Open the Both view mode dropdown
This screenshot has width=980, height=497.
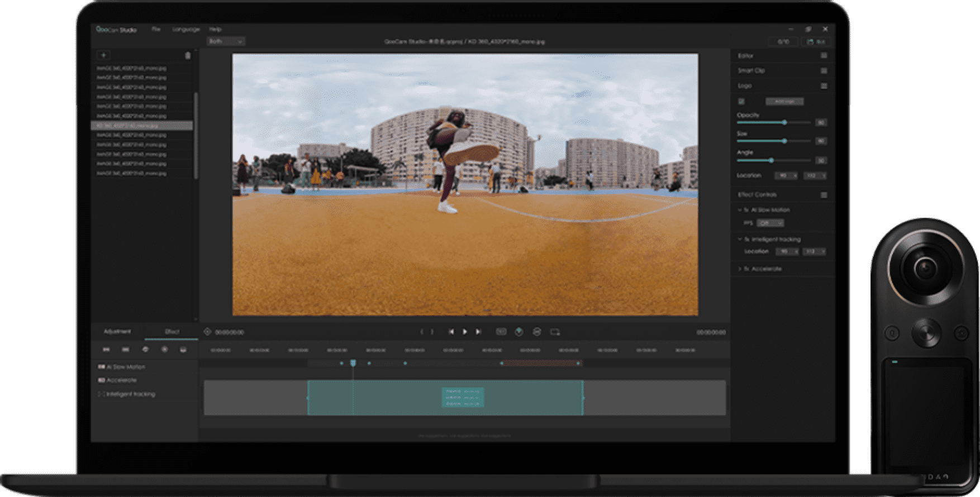[x=226, y=41]
